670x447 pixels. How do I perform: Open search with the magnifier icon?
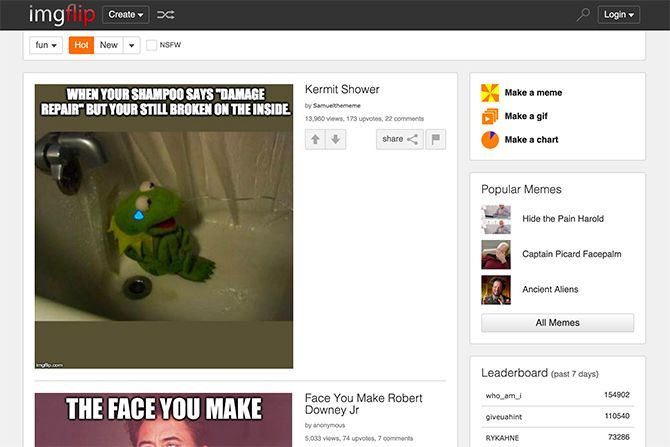(x=583, y=15)
